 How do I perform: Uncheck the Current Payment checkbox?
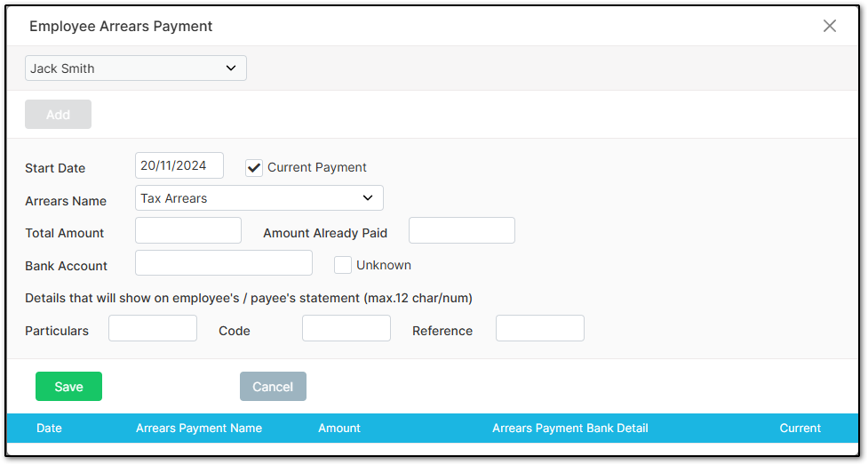(254, 168)
